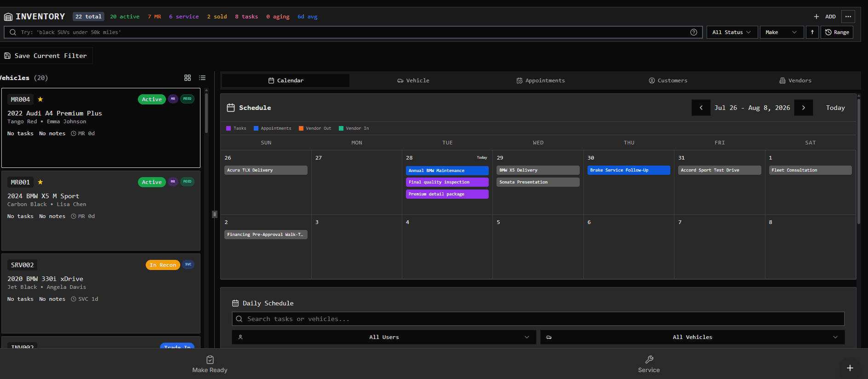Click the panel divider drag handle
868x379 pixels.
click(x=214, y=214)
